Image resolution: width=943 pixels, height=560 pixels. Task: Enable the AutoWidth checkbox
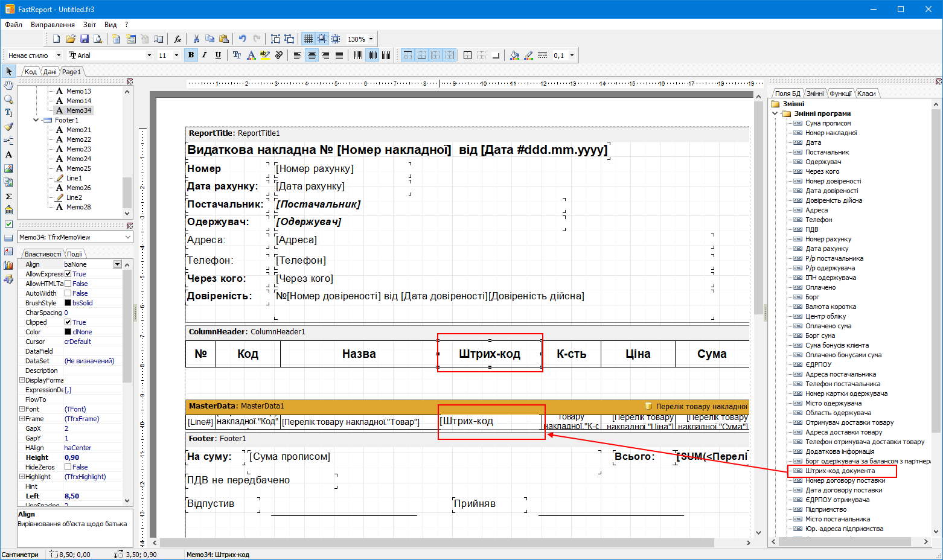pyautogui.click(x=68, y=293)
